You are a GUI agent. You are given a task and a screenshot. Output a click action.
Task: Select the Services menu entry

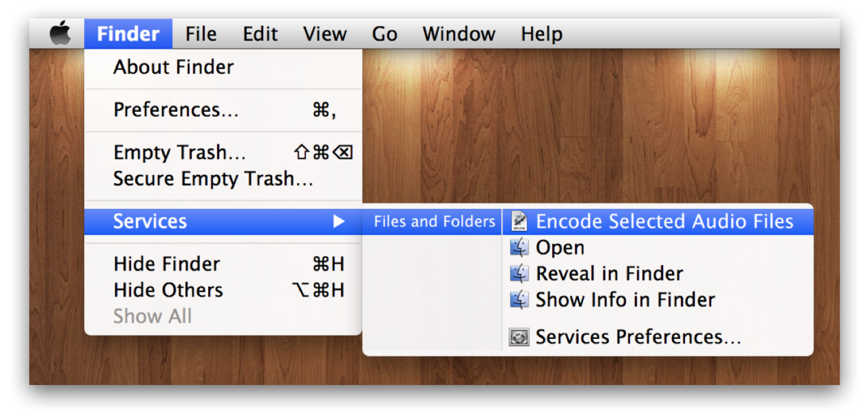[x=223, y=222]
